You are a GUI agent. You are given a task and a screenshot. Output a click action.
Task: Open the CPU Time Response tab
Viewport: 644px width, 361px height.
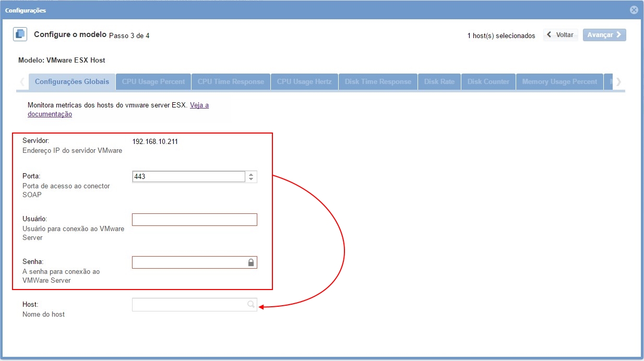(231, 82)
